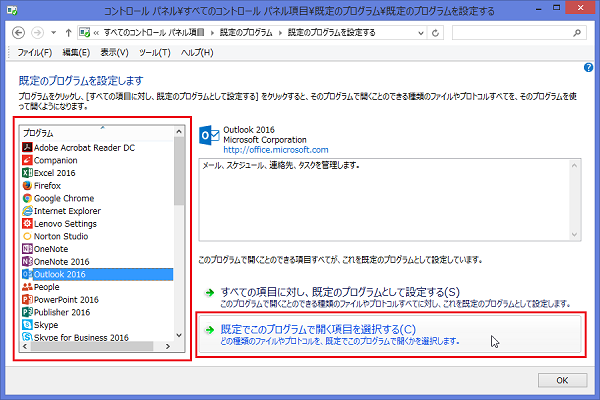Click the program list scroll right arrow
Image resolution: width=600 pixels, height=400 pixels.
[x=168, y=346]
